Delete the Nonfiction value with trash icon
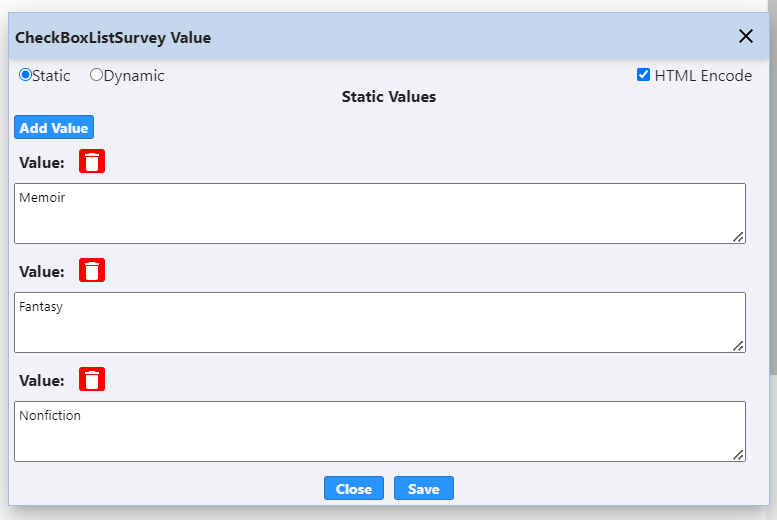Image resolution: width=777 pixels, height=520 pixels. [92, 379]
